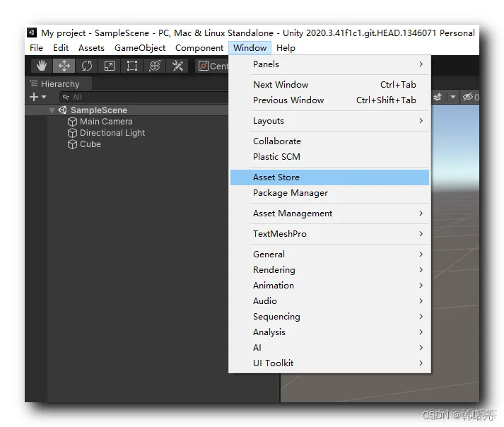
Task: Click the Main Camera cube icon
Action: tap(72, 122)
